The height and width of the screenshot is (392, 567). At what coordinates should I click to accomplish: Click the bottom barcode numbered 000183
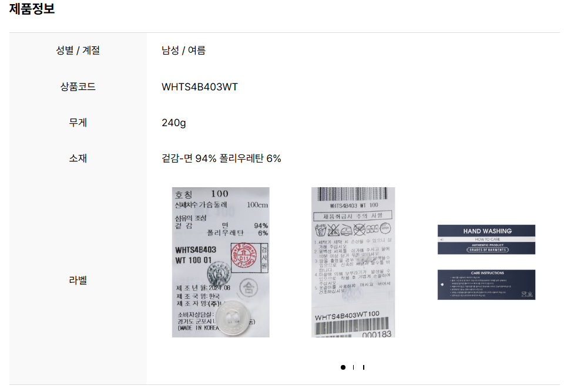tap(353, 327)
